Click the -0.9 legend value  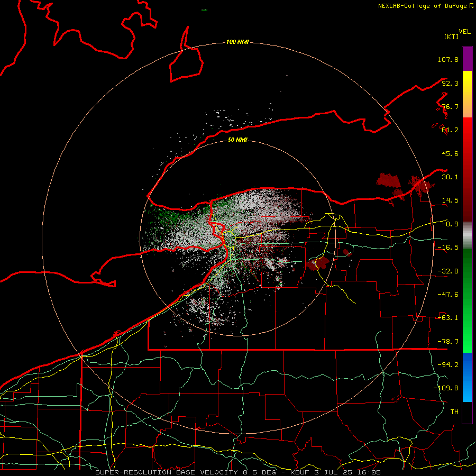point(450,224)
